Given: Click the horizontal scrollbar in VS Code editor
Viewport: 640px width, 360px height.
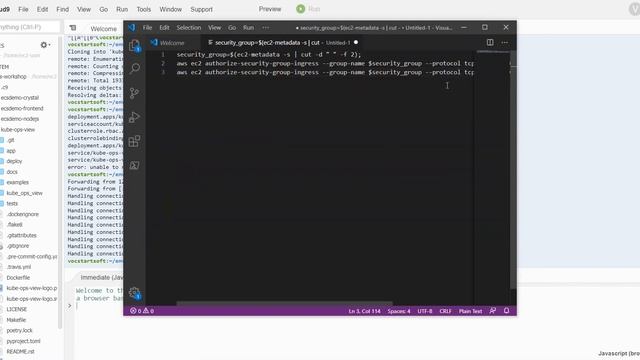Looking at the screenshot, I should [284, 303].
